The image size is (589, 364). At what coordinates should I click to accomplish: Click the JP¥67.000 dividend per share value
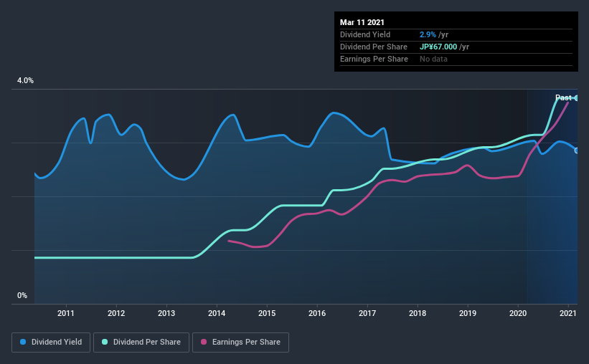[x=438, y=47]
